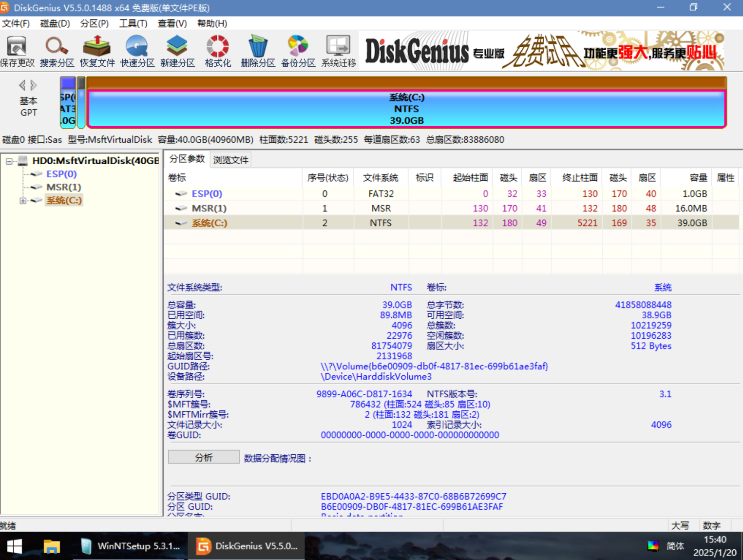
Task: Click the FAT32 cell in ESP row
Action: 381,193
